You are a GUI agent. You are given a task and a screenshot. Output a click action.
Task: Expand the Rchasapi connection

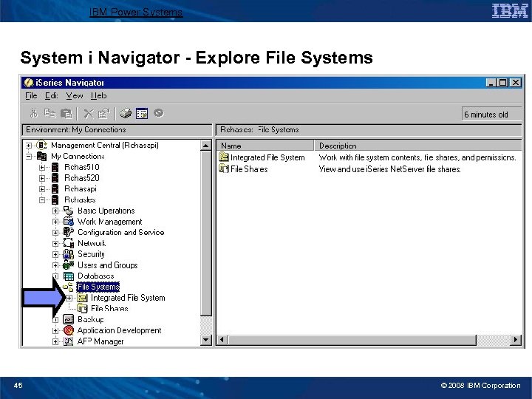[42, 189]
